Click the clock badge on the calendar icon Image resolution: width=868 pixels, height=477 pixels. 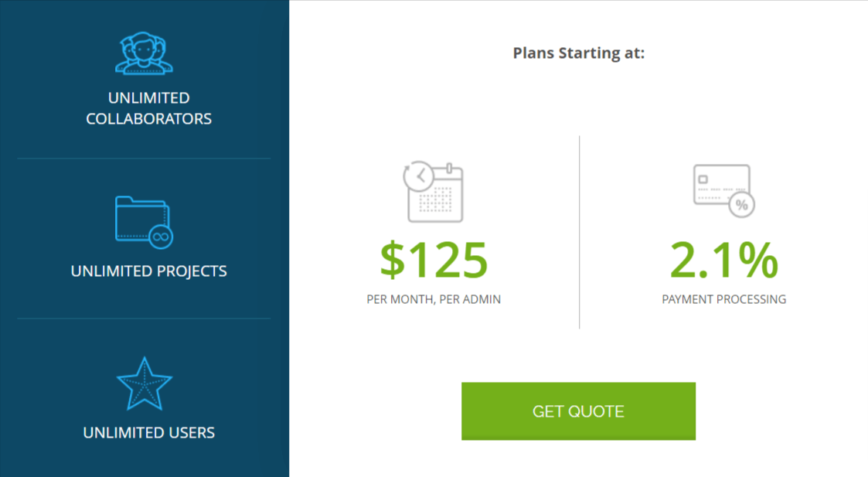(418, 176)
